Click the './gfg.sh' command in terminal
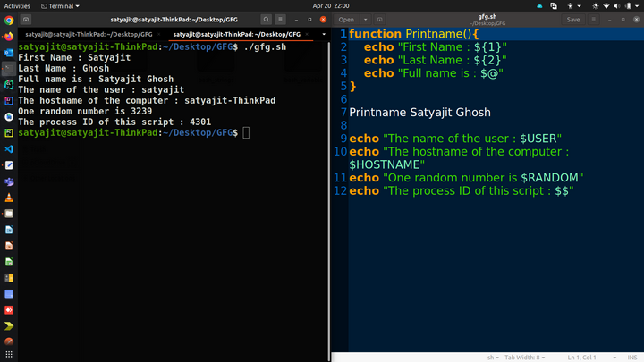The height and width of the screenshot is (362, 644). [x=265, y=46]
